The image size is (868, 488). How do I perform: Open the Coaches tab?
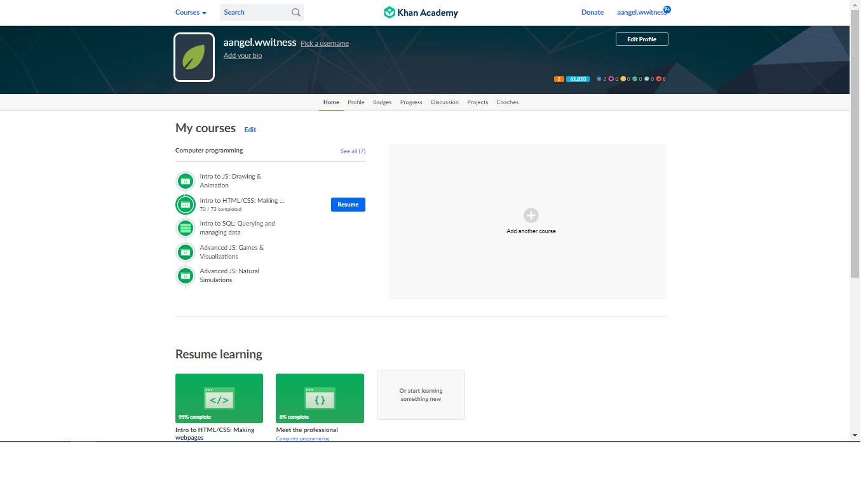coord(508,102)
